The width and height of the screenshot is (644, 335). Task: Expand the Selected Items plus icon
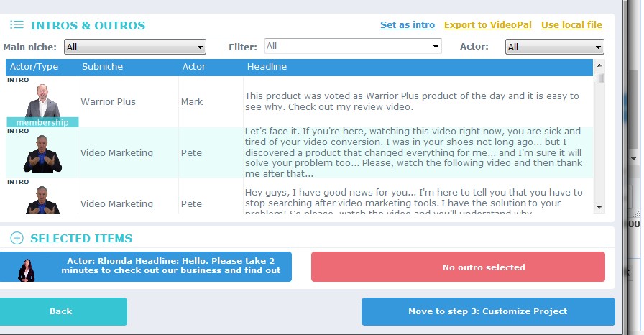pos(17,239)
